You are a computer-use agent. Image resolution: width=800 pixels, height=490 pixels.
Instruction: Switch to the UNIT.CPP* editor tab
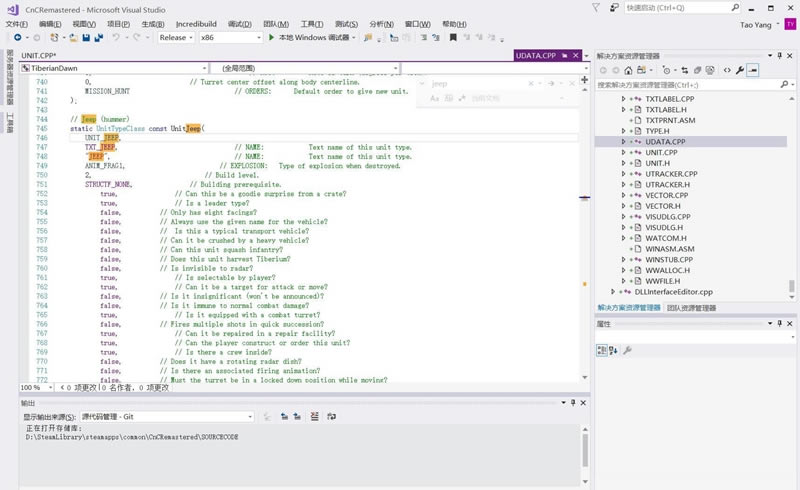tap(39, 55)
